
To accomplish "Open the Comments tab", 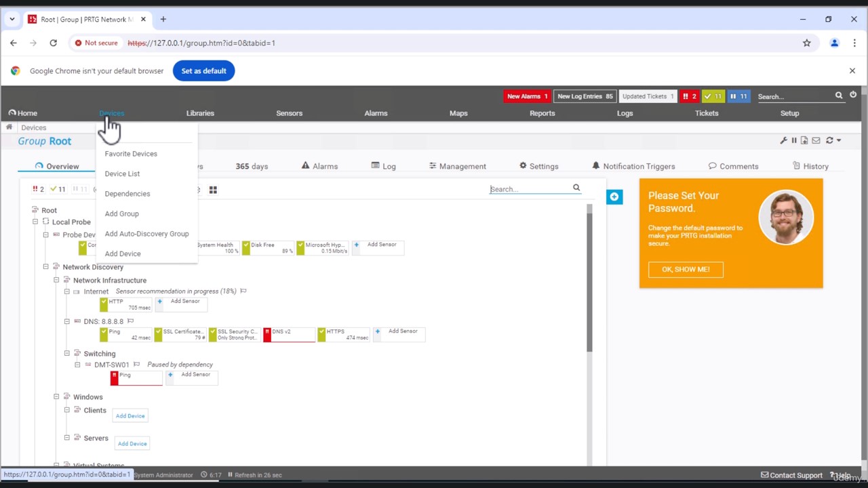I will [x=733, y=166].
